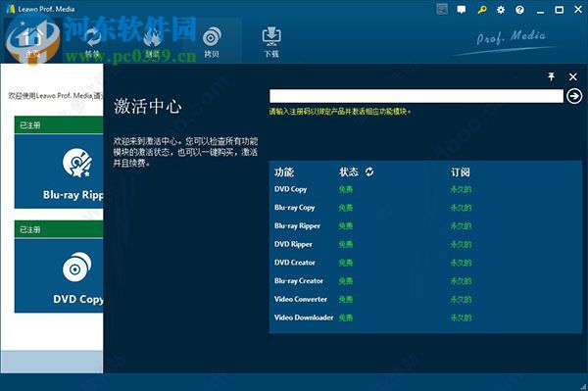Click the grey square icon in title bar

(x=442, y=9)
